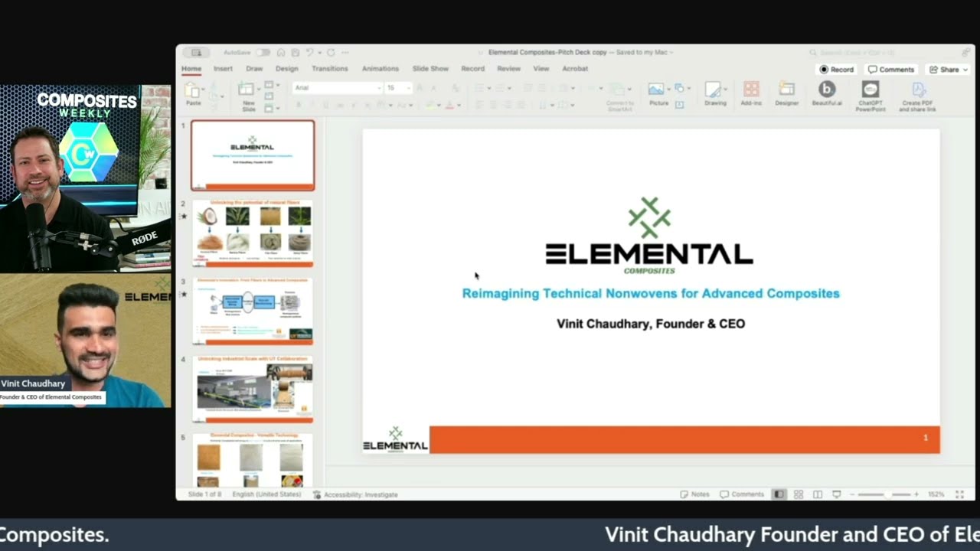Expand the Undo history dropdown arrow
This screenshot has width=980, height=551.
click(318, 52)
